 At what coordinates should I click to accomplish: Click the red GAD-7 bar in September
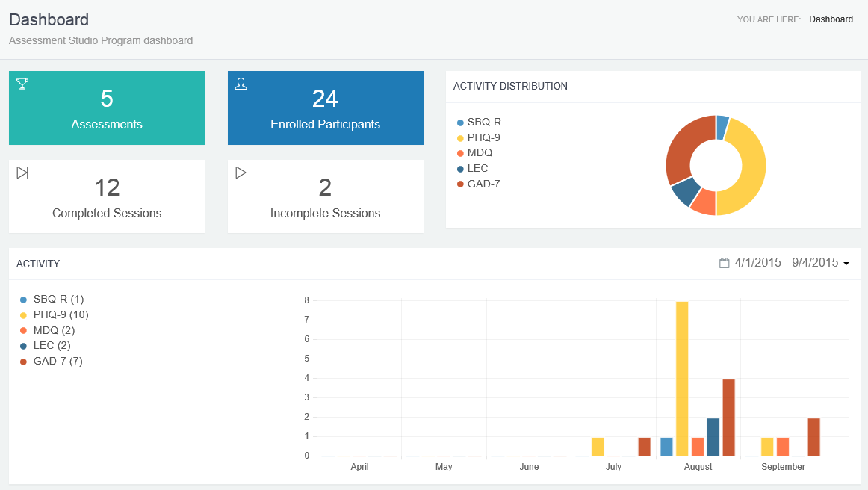point(813,437)
